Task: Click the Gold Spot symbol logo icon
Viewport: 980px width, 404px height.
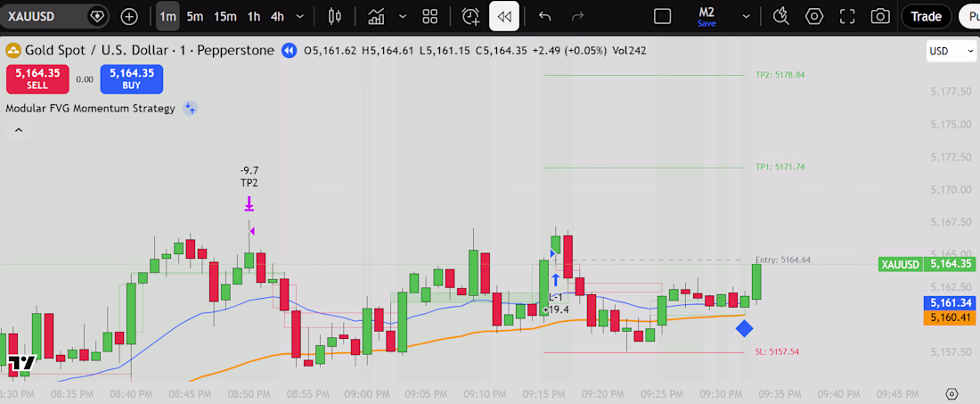Action: pos(13,51)
